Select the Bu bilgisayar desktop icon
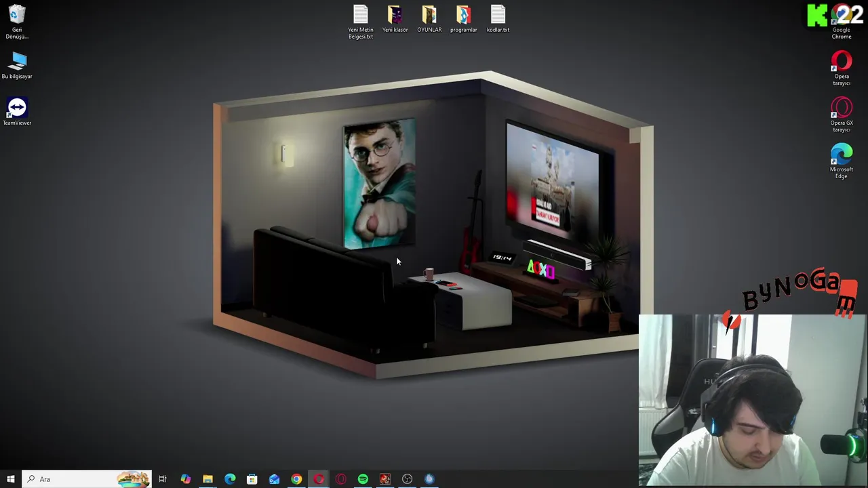The image size is (868, 488). pos(17,66)
